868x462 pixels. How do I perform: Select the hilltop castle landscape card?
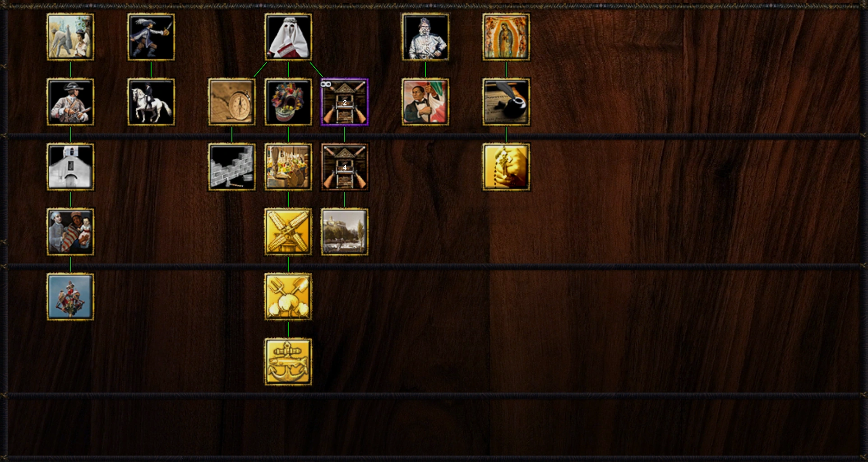coord(345,232)
